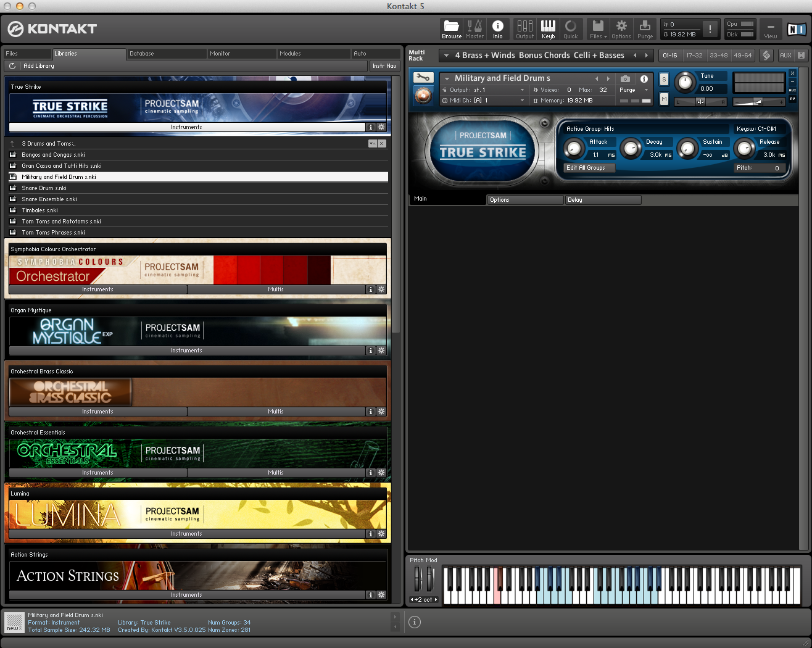Screen dimensions: 812x648
Task: Open the Output st. 1 dropdown
Action: click(x=484, y=90)
